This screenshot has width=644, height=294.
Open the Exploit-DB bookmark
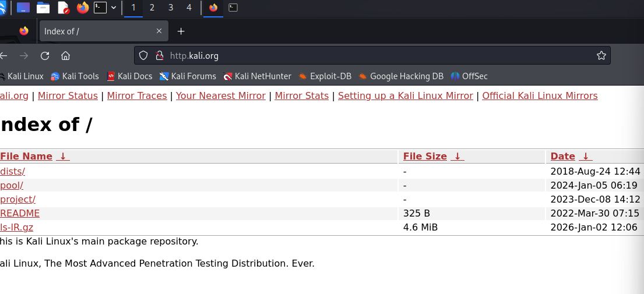325,76
